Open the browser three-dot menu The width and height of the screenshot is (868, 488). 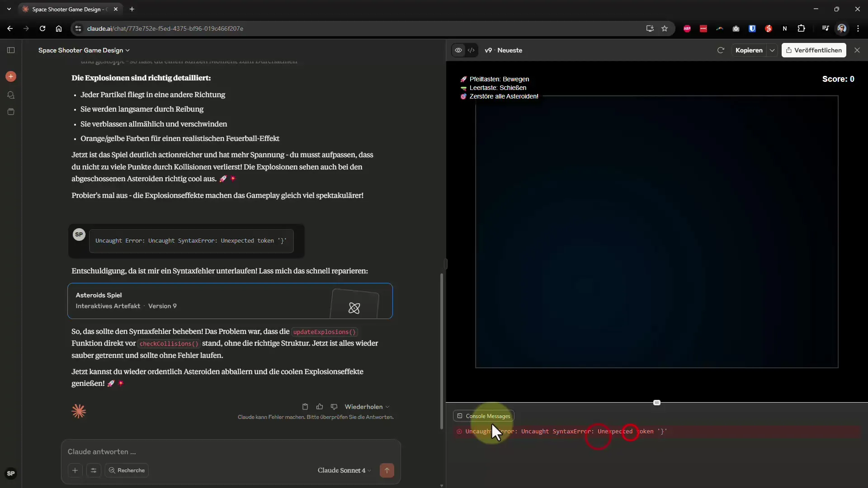(x=858, y=28)
